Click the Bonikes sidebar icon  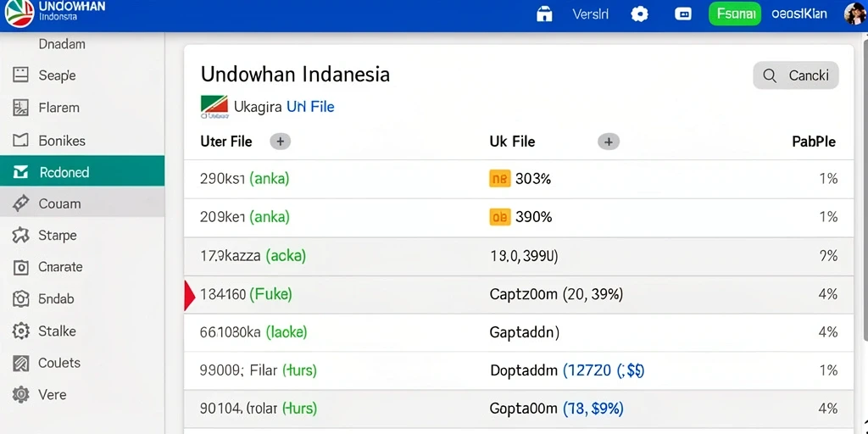20,141
